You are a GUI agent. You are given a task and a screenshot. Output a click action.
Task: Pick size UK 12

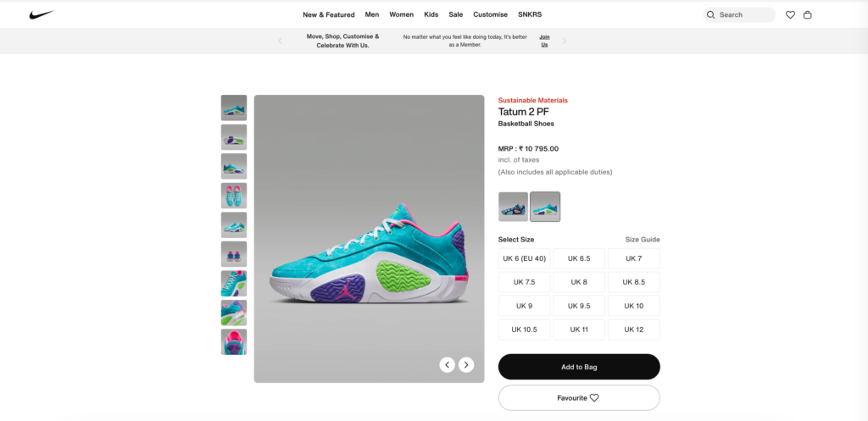pos(633,330)
